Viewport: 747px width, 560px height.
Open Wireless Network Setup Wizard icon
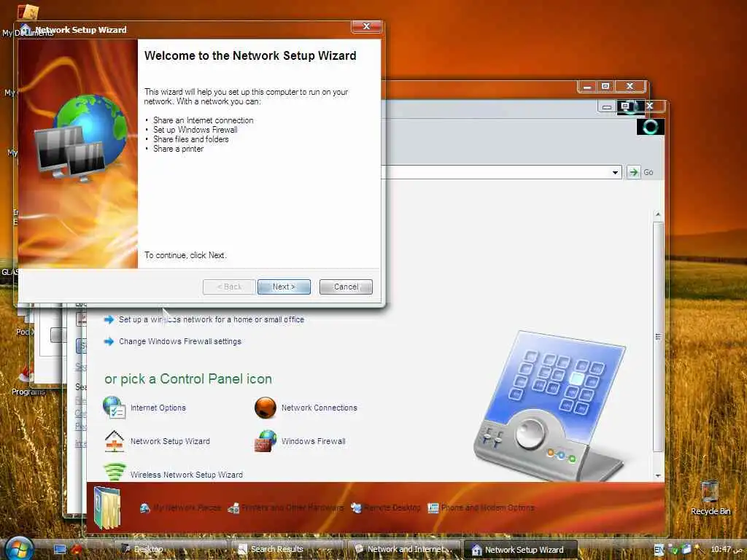click(x=115, y=472)
